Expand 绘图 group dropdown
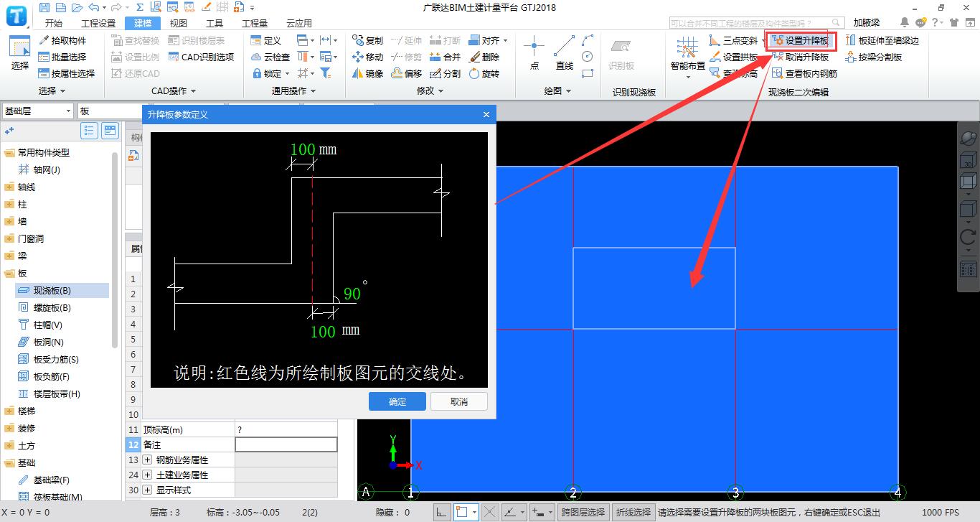980x522 pixels. [x=568, y=91]
